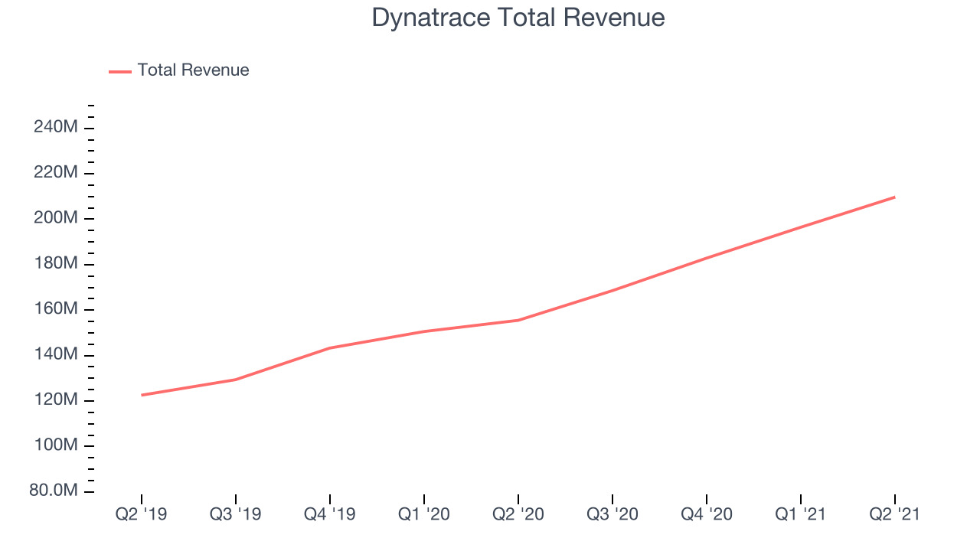Click the 200M y-axis label
This screenshot has width=980, height=551.
tap(56, 218)
